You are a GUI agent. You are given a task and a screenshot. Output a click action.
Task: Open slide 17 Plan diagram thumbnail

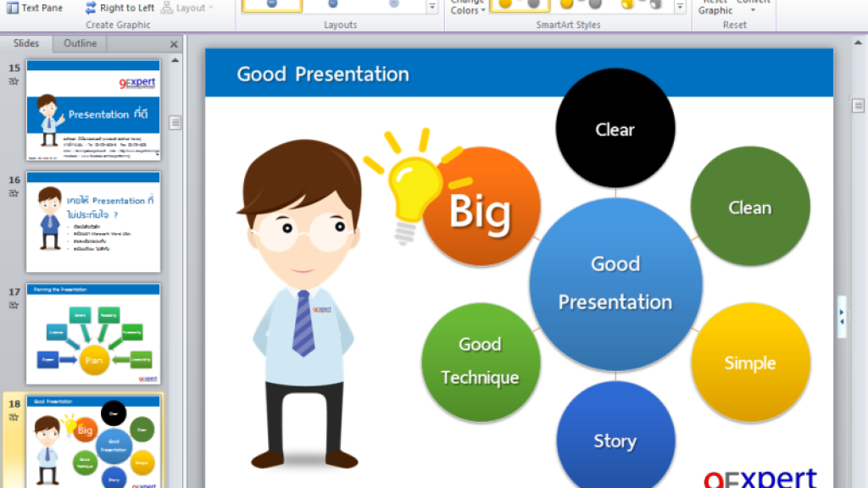coord(93,334)
